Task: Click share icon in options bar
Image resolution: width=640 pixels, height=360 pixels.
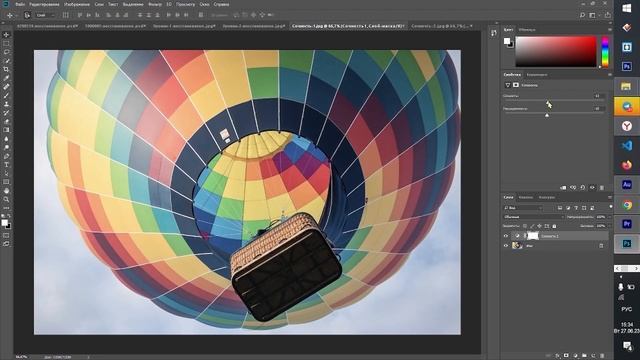Action: coord(608,15)
